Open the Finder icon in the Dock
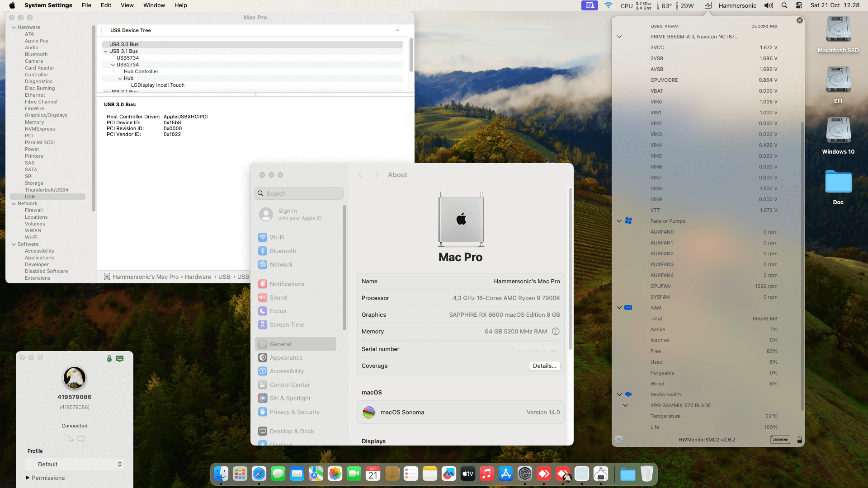 221,474
